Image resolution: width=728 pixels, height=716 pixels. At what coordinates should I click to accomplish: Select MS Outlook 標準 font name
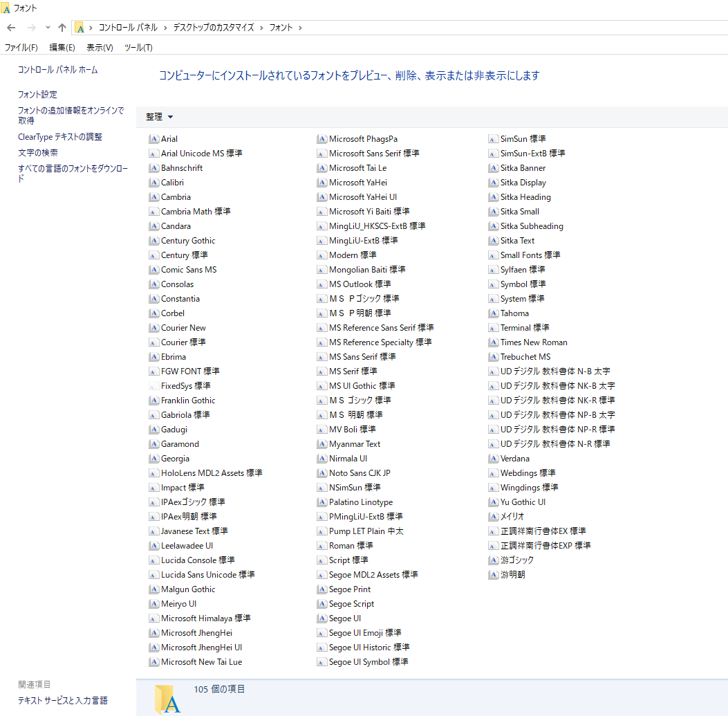point(360,284)
